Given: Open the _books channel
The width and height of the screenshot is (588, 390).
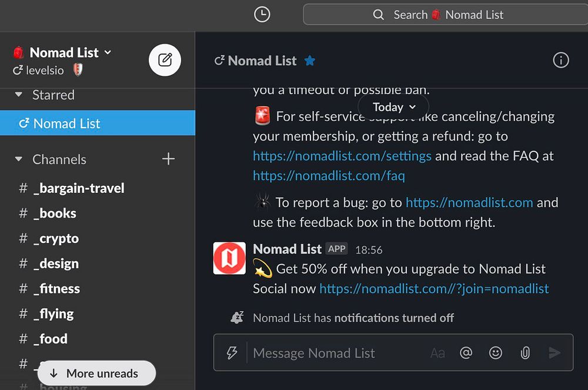Looking at the screenshot, I should coord(98,214).
